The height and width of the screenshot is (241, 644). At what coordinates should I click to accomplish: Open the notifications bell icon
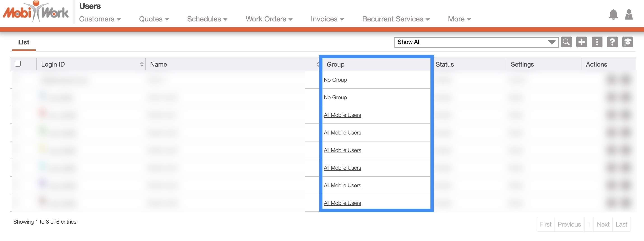(x=613, y=14)
